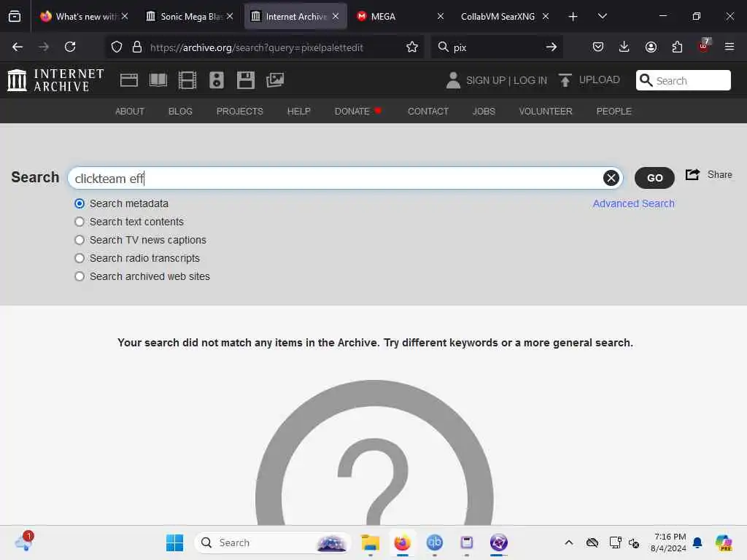Open the ABOUT menu item
This screenshot has height=560, width=747.
tap(130, 111)
